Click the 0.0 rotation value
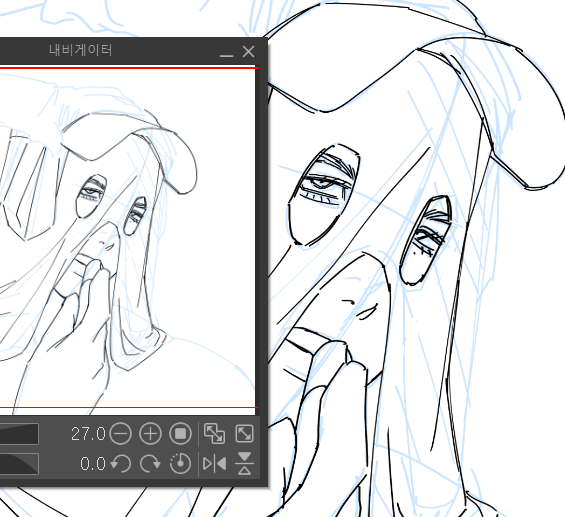The width and height of the screenshot is (565, 517). pos(93,464)
